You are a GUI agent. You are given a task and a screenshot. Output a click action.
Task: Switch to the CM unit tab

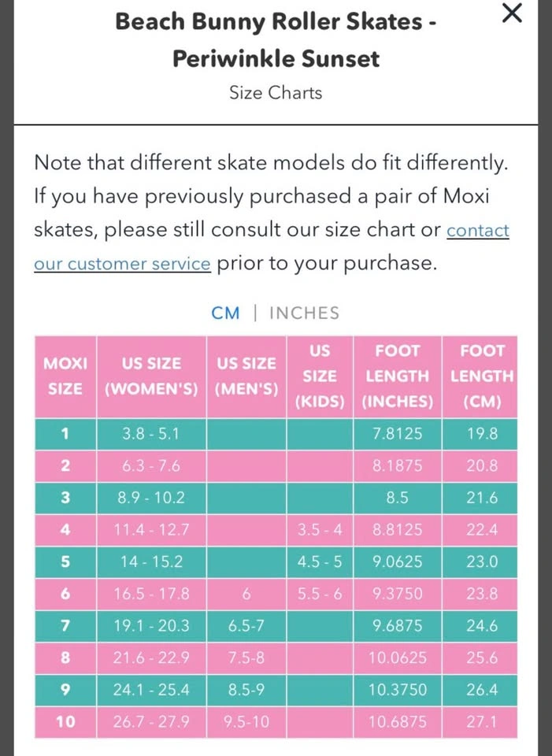click(x=225, y=313)
